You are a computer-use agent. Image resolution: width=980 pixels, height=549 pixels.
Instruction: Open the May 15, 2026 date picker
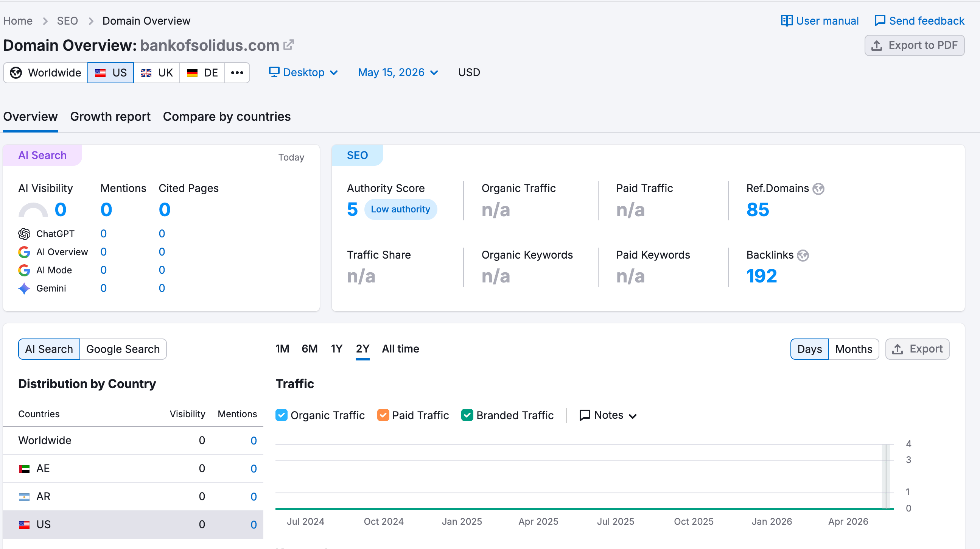point(398,72)
